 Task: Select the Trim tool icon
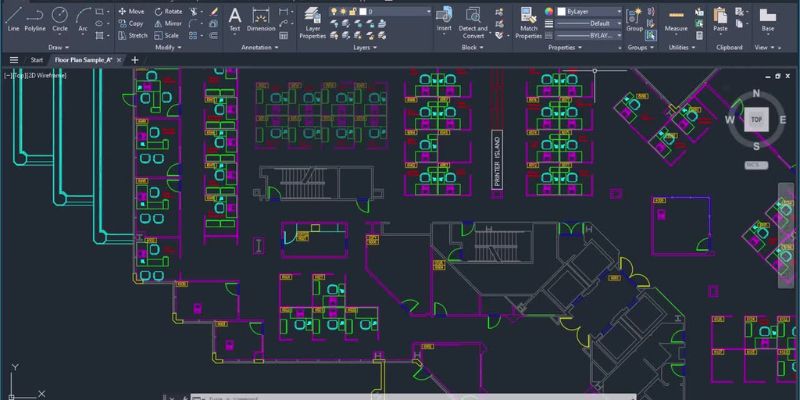[193, 11]
